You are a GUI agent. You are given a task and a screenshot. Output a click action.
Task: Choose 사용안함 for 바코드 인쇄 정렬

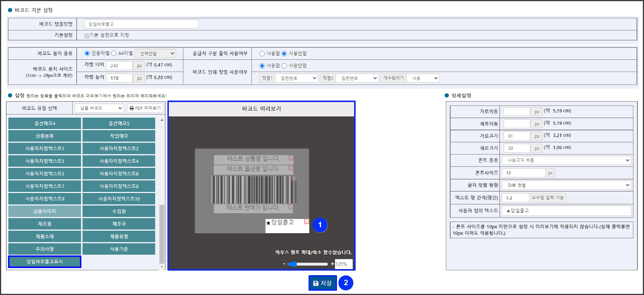[x=284, y=66]
